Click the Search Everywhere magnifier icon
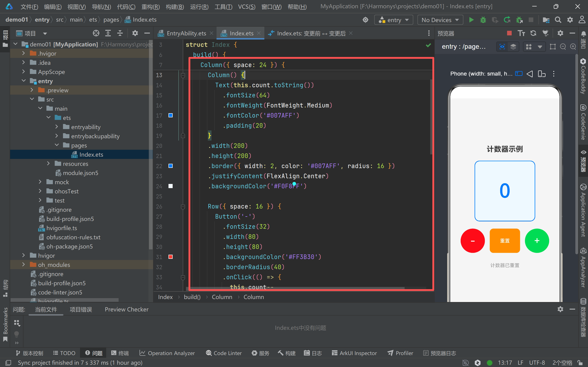The height and width of the screenshot is (367, 588). [558, 20]
